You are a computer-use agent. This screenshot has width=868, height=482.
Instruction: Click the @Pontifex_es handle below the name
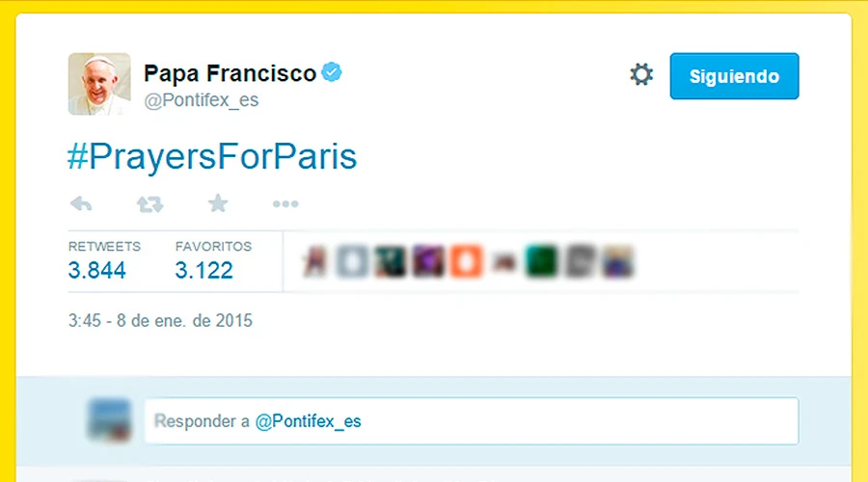point(201,100)
